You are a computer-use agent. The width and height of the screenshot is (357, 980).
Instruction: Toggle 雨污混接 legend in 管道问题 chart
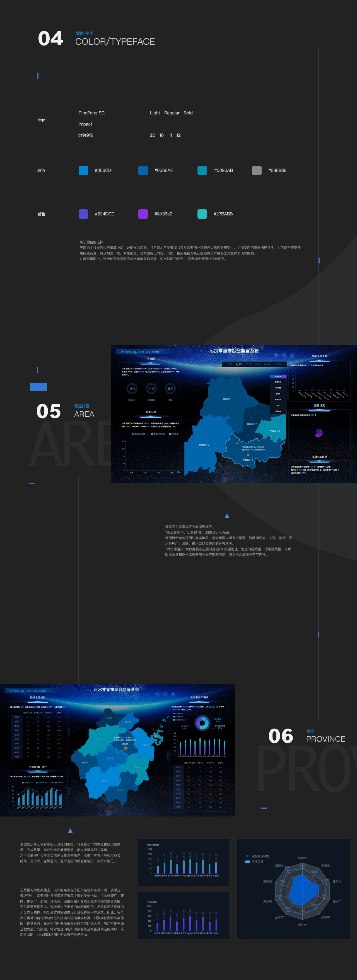point(173,434)
